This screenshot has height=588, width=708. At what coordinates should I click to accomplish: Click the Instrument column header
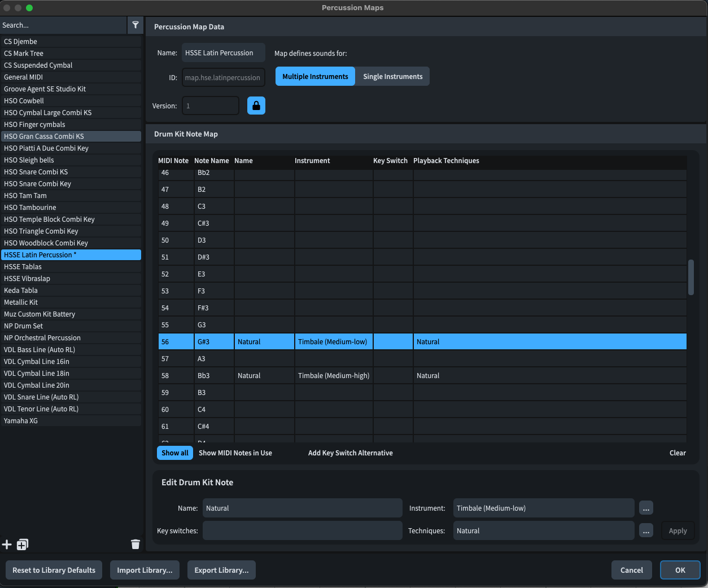pos(312,160)
